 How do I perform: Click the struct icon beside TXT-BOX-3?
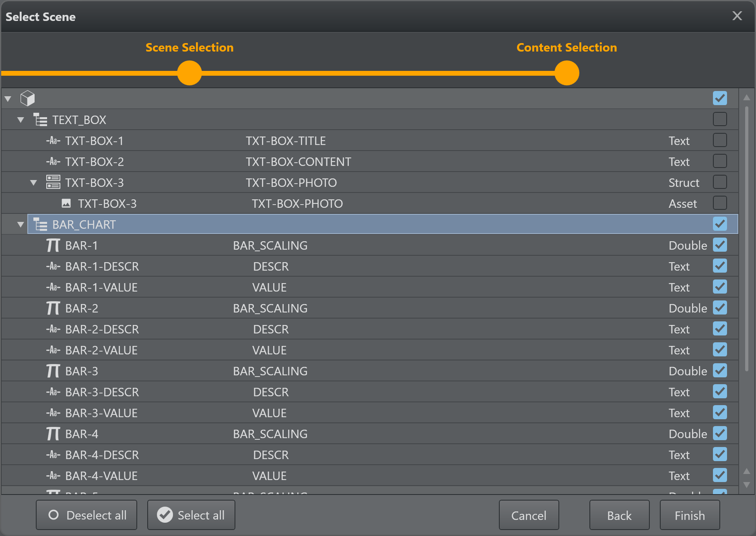point(53,182)
